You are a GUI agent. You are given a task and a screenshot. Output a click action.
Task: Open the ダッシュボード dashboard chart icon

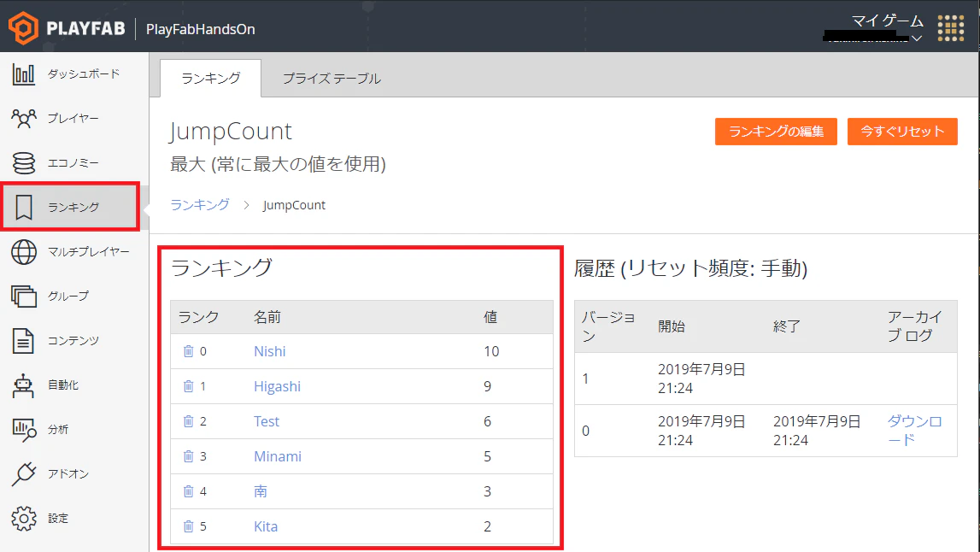pos(24,73)
